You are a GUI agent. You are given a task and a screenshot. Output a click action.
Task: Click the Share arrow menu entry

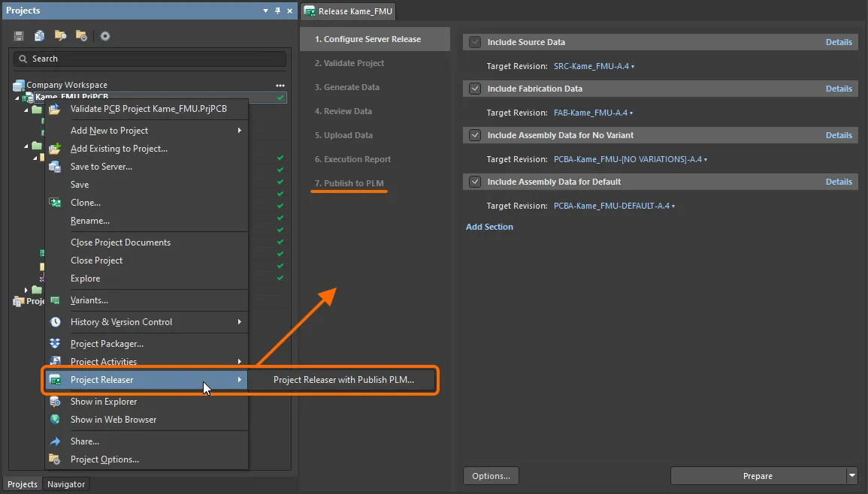click(84, 441)
